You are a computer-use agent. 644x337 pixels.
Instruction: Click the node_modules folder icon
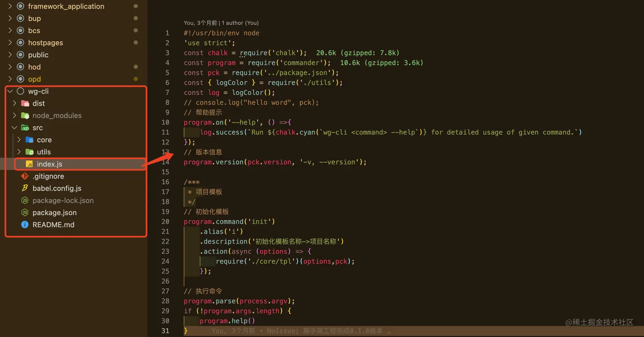point(25,115)
